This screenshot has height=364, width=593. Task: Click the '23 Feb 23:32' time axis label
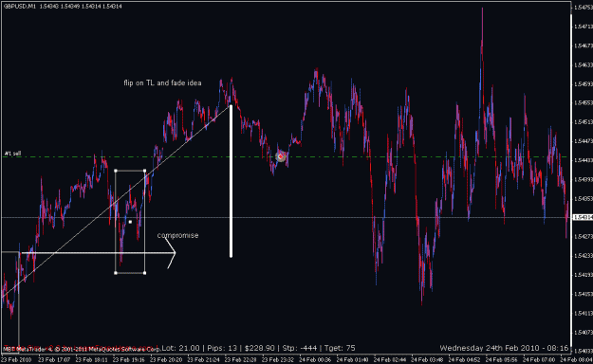point(278,360)
